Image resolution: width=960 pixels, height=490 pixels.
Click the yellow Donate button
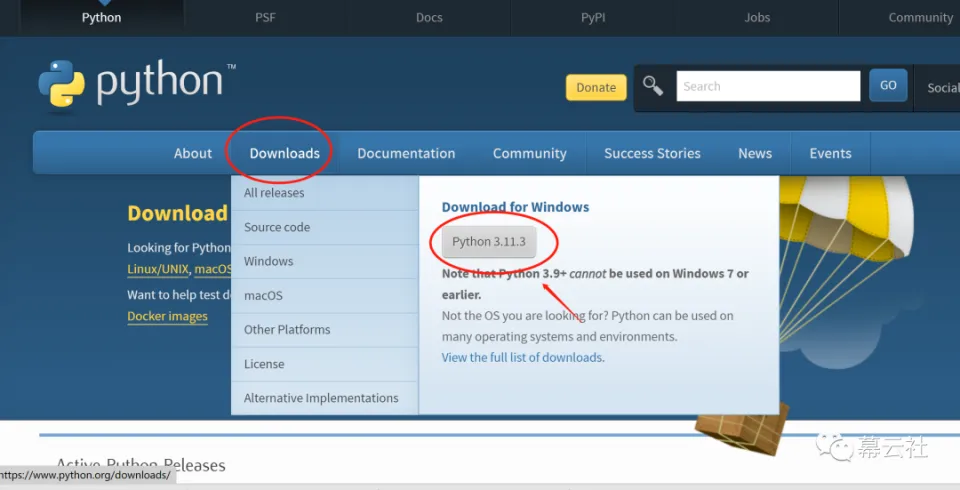tap(596, 88)
